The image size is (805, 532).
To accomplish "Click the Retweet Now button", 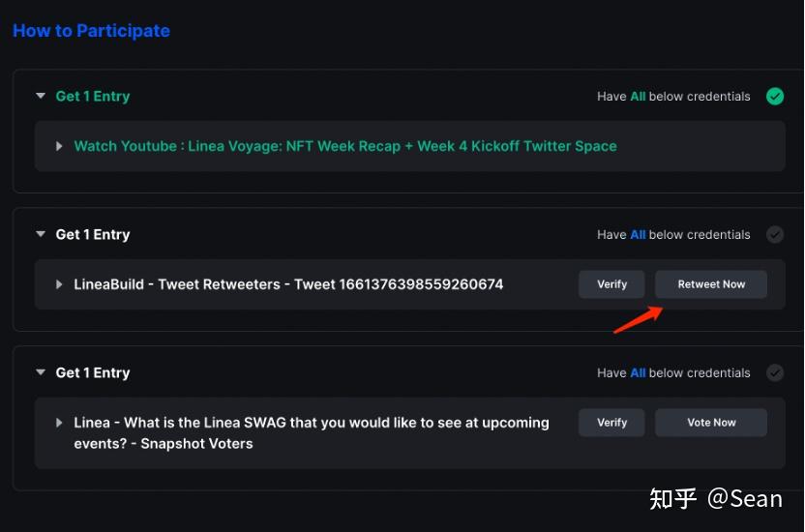I will coord(711,284).
